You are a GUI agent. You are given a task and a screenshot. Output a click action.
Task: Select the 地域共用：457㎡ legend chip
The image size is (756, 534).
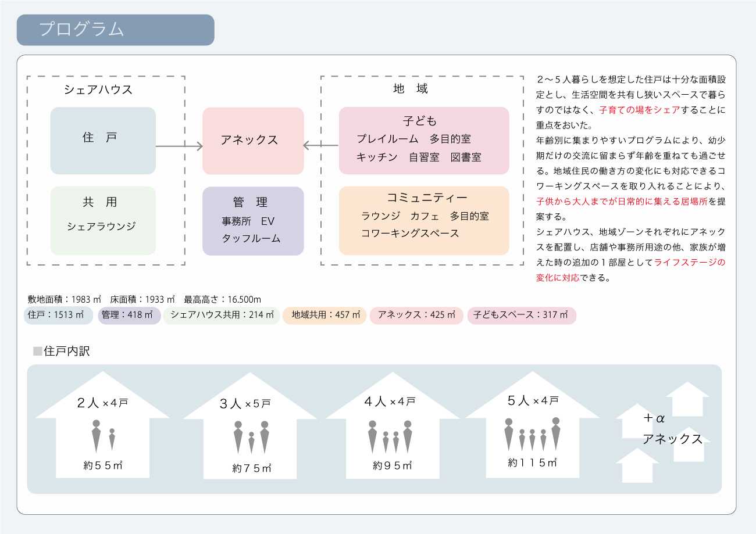[x=324, y=316]
